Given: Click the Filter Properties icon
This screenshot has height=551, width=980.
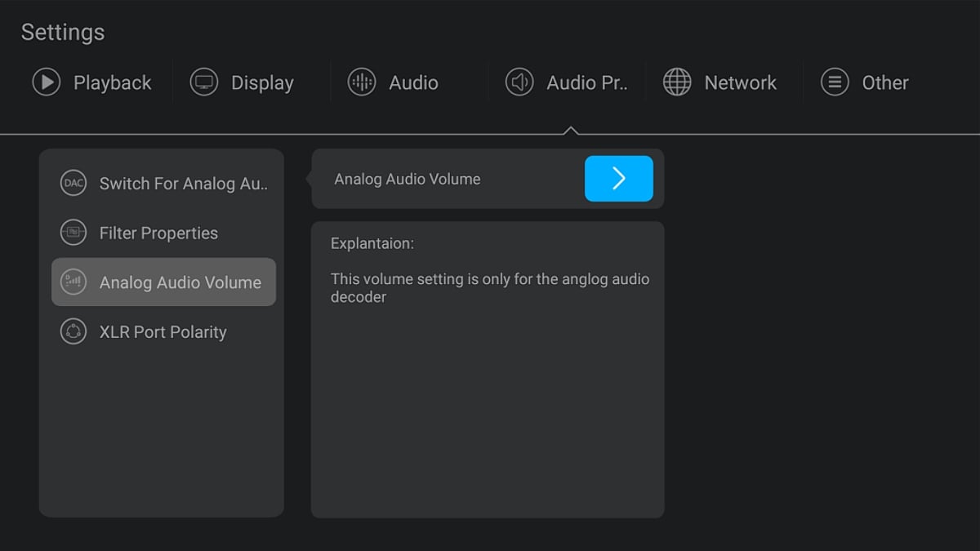Looking at the screenshot, I should (x=73, y=233).
